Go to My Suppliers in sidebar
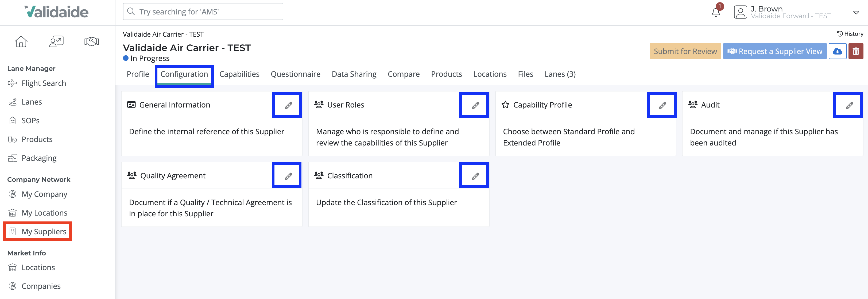The width and height of the screenshot is (868, 299). (x=44, y=232)
